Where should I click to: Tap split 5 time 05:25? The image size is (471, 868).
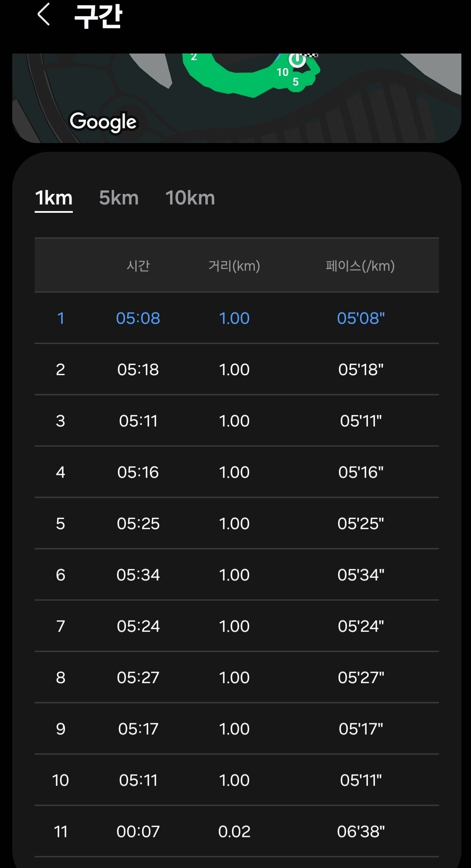pyautogui.click(x=138, y=524)
